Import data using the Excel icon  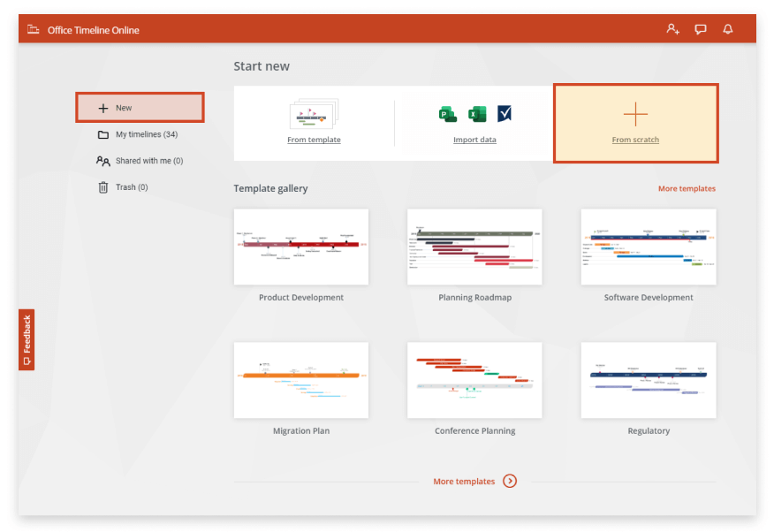474,113
